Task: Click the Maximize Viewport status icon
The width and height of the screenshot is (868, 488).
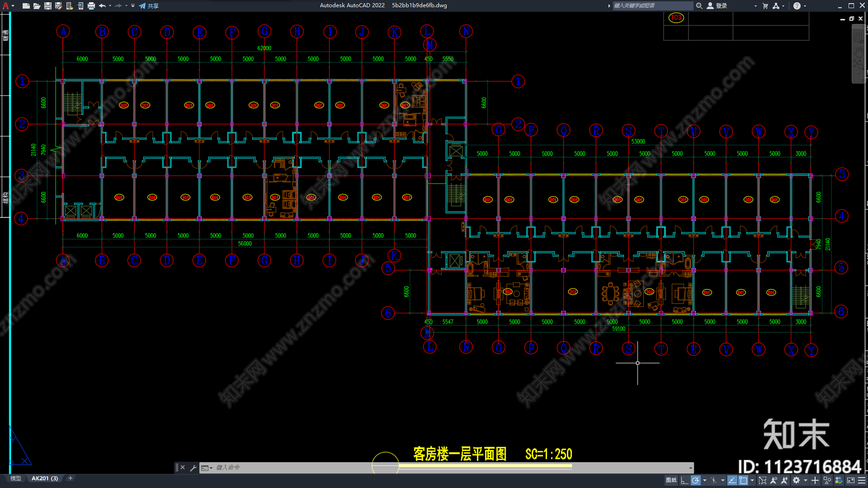Action: (763, 480)
